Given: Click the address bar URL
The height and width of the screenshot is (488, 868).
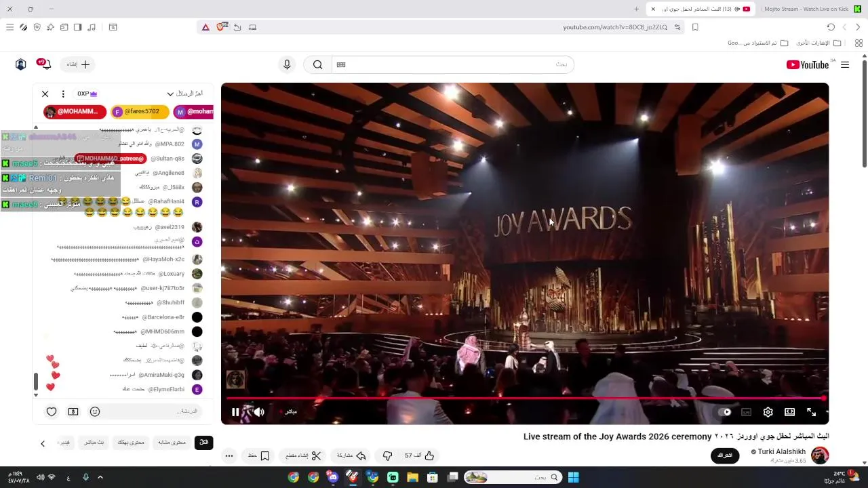Looking at the screenshot, I should pos(614,27).
